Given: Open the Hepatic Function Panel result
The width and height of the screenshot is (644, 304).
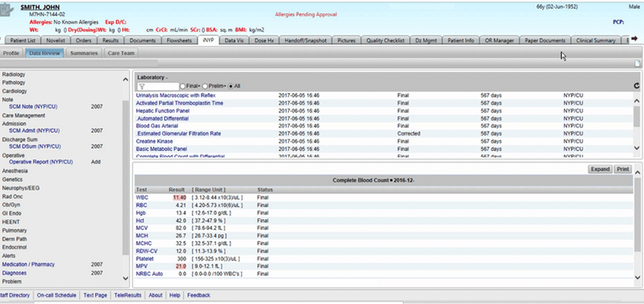Looking at the screenshot, I should pos(163,111).
